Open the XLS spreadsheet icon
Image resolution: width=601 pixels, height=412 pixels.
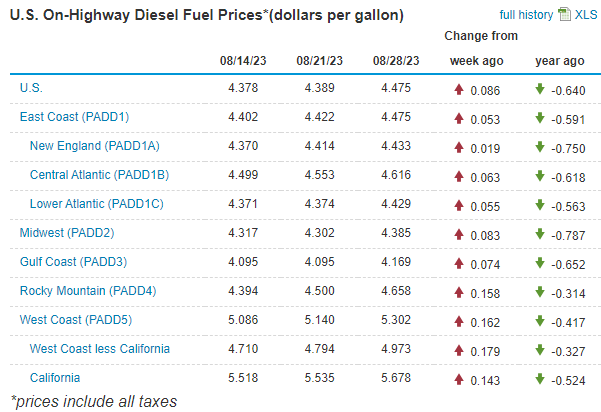click(562, 15)
